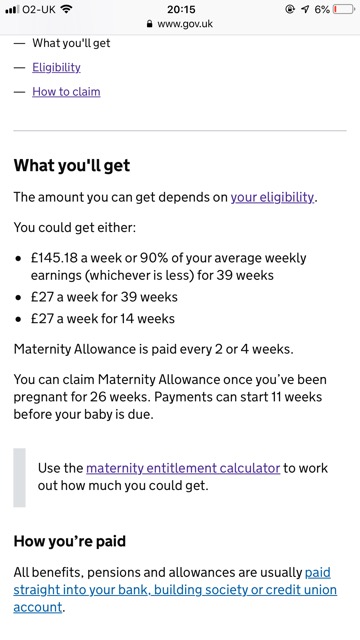Viewport: 360px width, 640px height.
Task: Tap the '£145.18 a week' bullet item
Action: point(168,267)
